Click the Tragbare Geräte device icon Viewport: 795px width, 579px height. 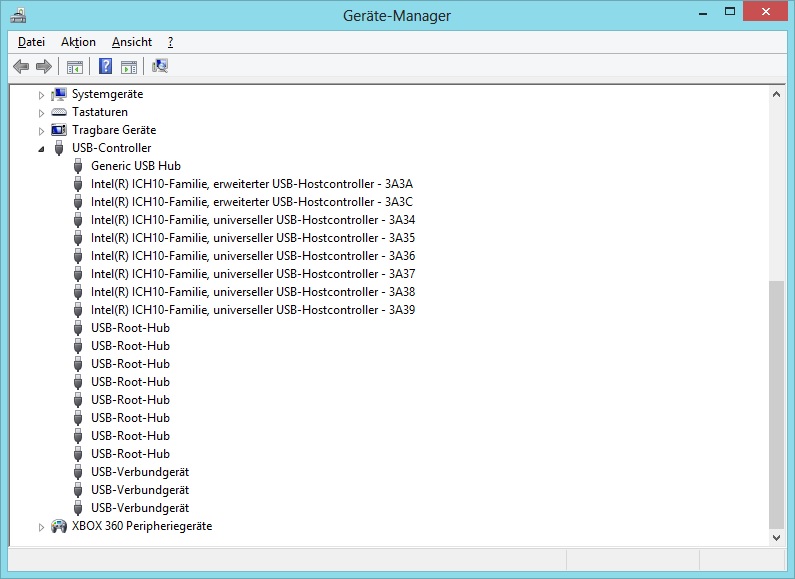(x=59, y=130)
